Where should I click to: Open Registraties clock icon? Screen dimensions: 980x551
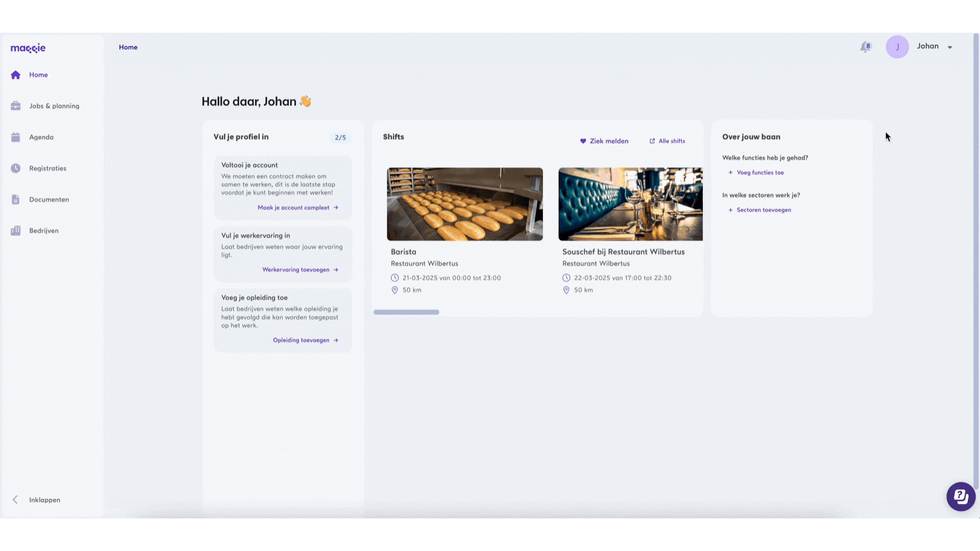click(16, 168)
